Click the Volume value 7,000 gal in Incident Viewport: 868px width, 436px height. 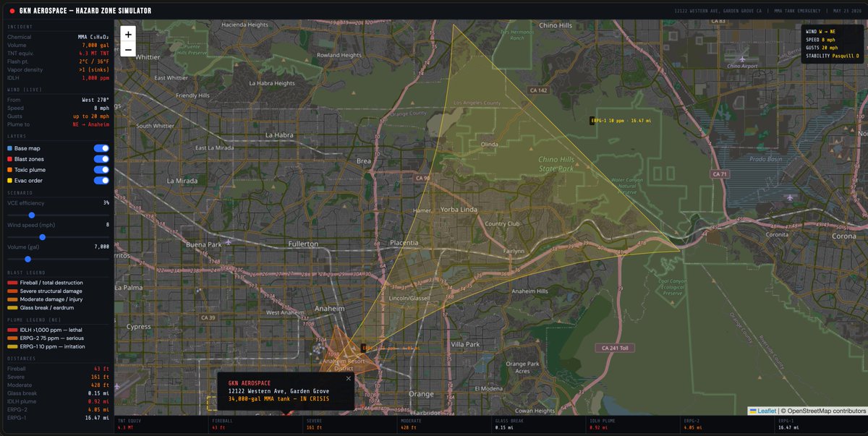(96, 45)
